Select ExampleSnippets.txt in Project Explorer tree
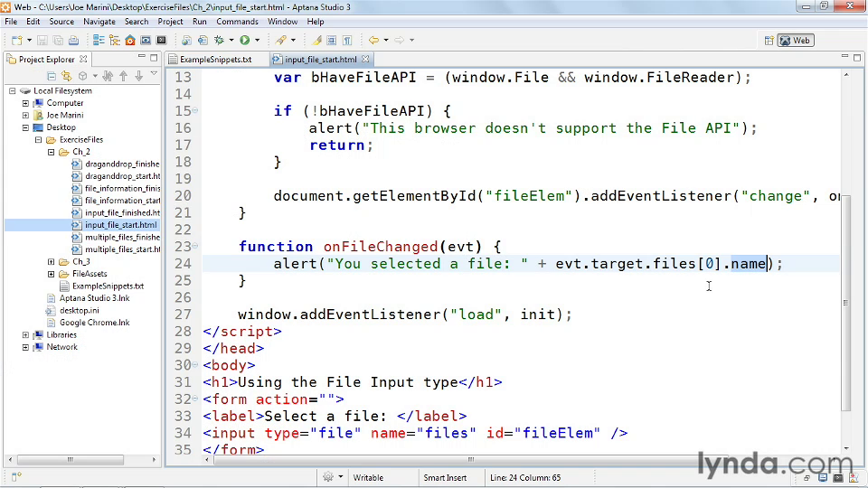 click(108, 286)
